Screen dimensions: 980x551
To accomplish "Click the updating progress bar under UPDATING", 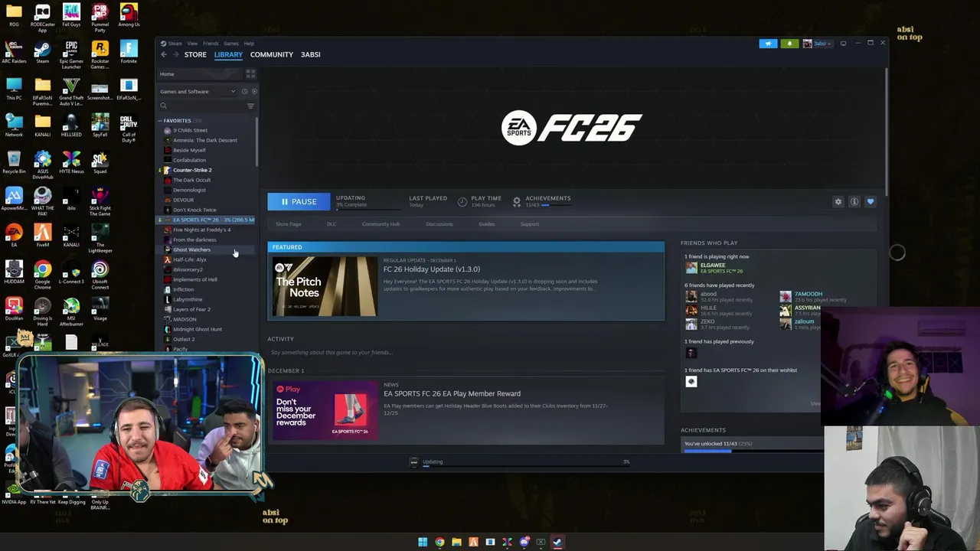I will point(367,209).
